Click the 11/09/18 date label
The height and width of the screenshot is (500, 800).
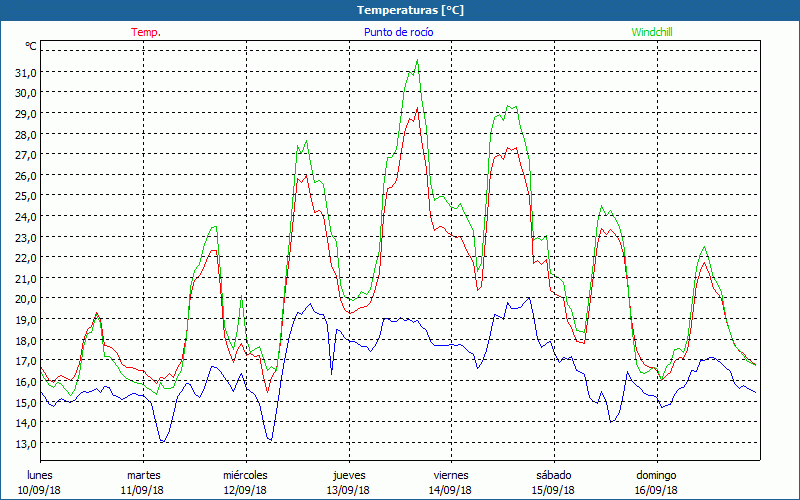click(x=142, y=490)
